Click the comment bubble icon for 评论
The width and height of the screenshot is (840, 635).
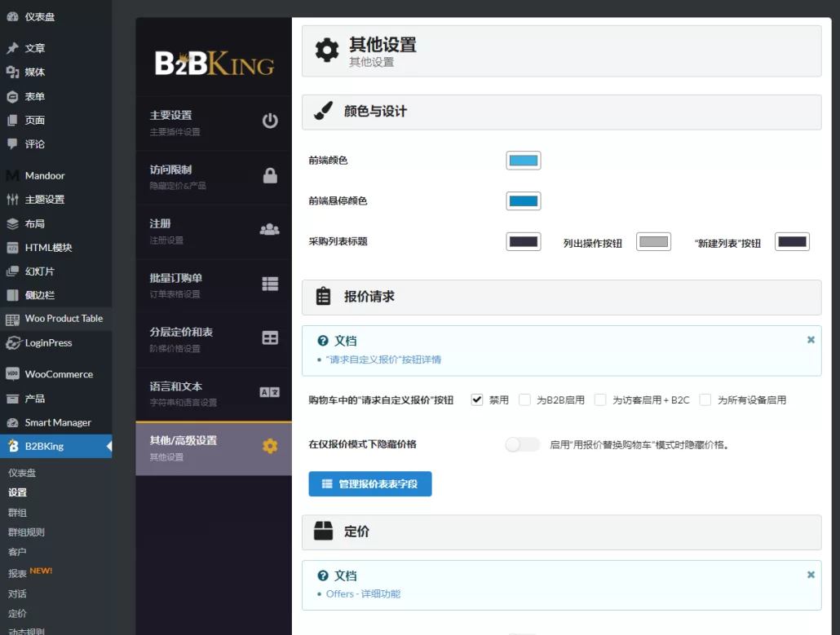[12, 143]
